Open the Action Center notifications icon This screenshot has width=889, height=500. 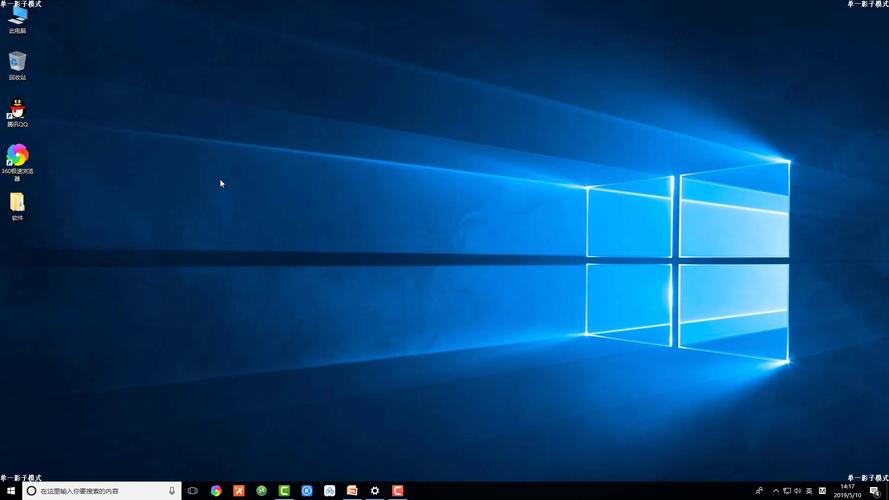click(x=874, y=491)
